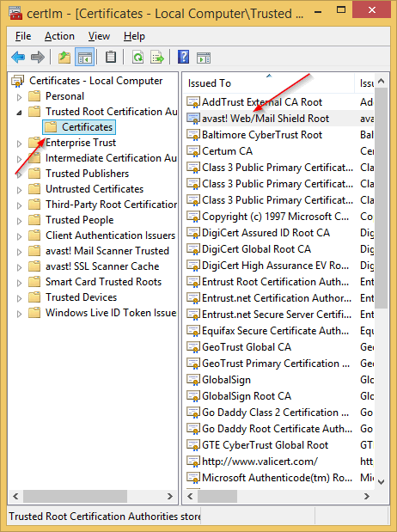Click the Back arrow toolbar icon
The image size is (397, 532).
tap(18, 57)
